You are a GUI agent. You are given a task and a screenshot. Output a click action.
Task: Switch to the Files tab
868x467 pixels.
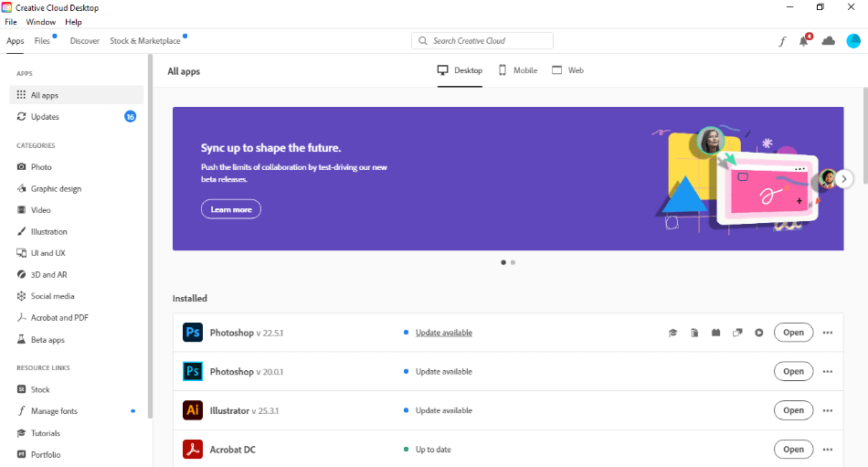[42, 41]
